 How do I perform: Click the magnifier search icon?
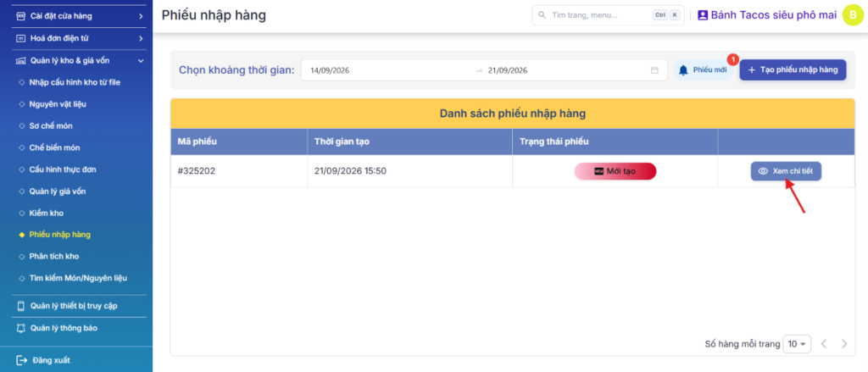(x=542, y=15)
